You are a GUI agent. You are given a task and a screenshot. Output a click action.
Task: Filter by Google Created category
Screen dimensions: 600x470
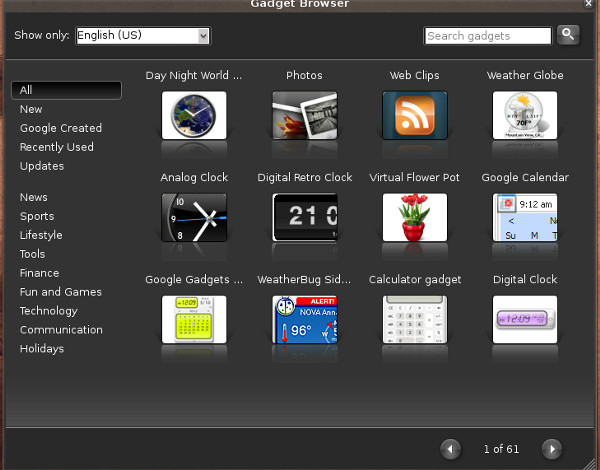61,128
